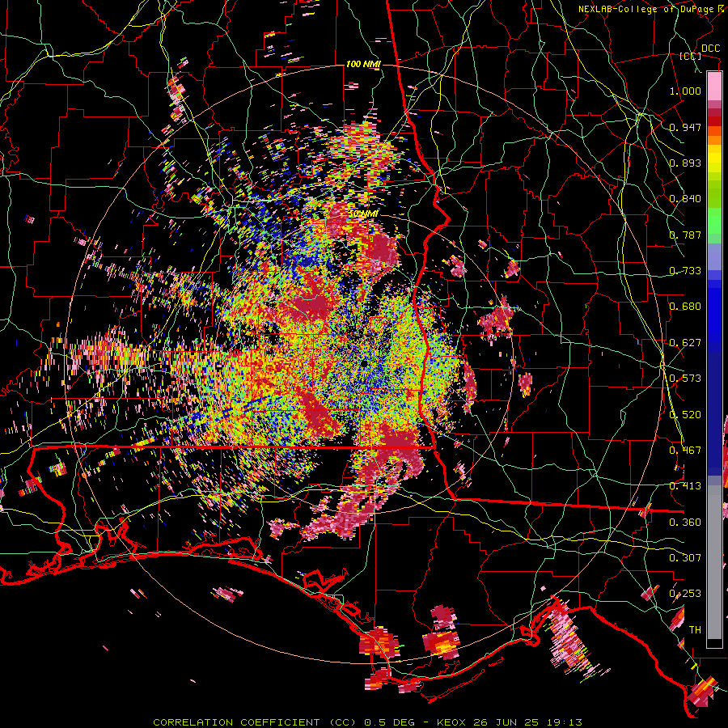Click the 0.947 legend value
The height and width of the screenshot is (728, 728).
tap(685, 127)
